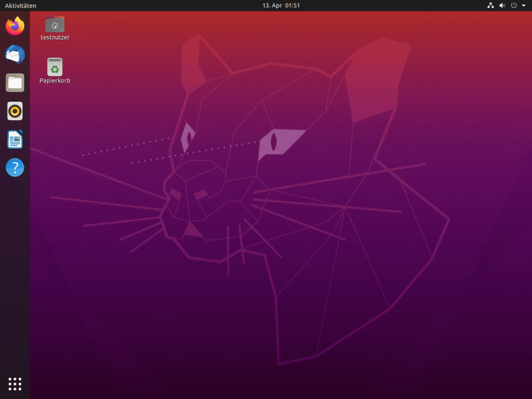Screen dimensions: 532x399
Task: Launch Firefox from the dock
Action: (15, 26)
